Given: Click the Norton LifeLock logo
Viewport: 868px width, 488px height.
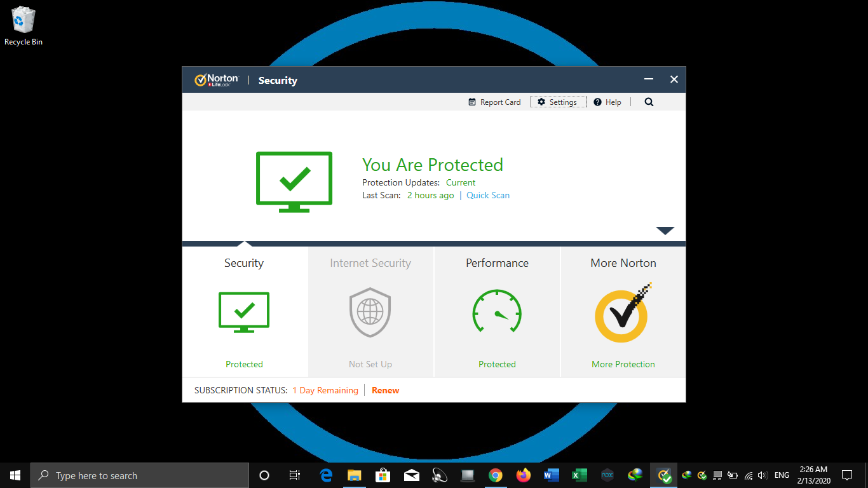Looking at the screenshot, I should [x=216, y=80].
